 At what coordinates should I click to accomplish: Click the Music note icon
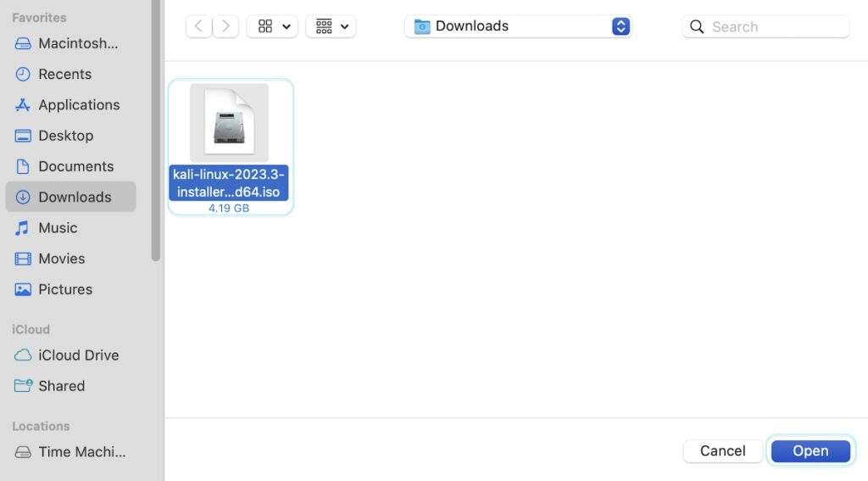pyautogui.click(x=22, y=227)
